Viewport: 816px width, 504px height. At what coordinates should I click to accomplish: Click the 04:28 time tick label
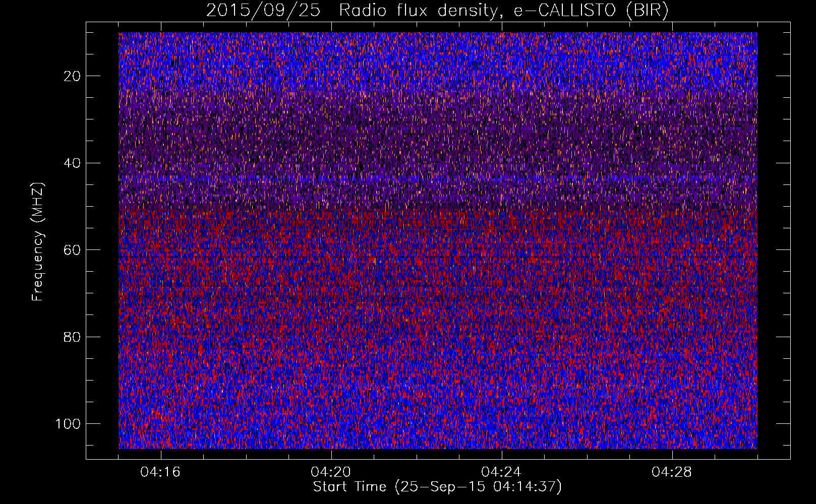point(672,472)
